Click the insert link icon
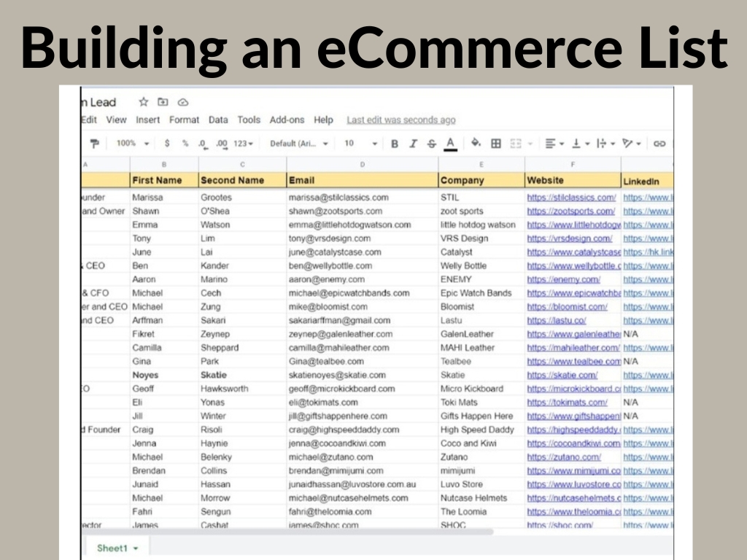Viewport: 747px width, 560px height. 659,144
